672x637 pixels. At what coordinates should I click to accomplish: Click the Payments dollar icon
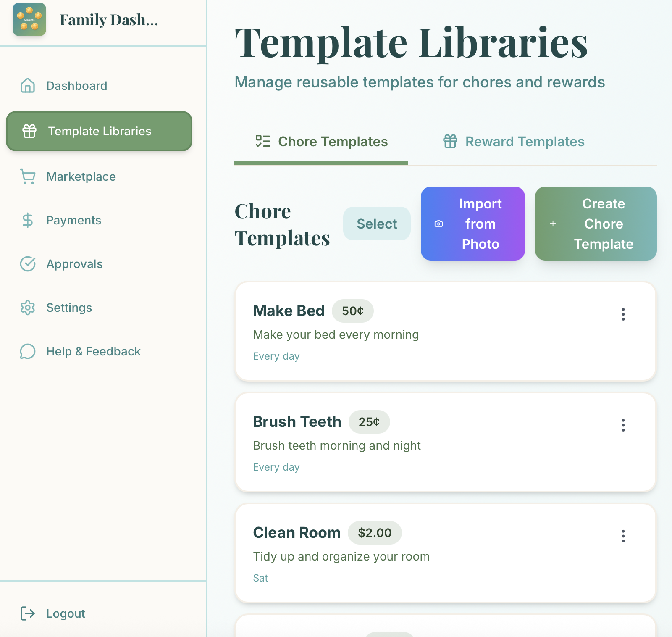click(28, 220)
